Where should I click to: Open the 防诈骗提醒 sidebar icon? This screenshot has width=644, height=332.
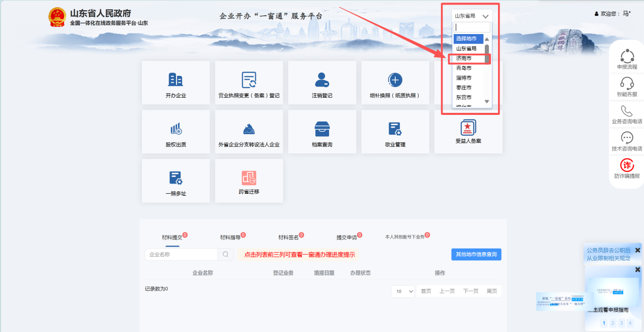tap(627, 165)
